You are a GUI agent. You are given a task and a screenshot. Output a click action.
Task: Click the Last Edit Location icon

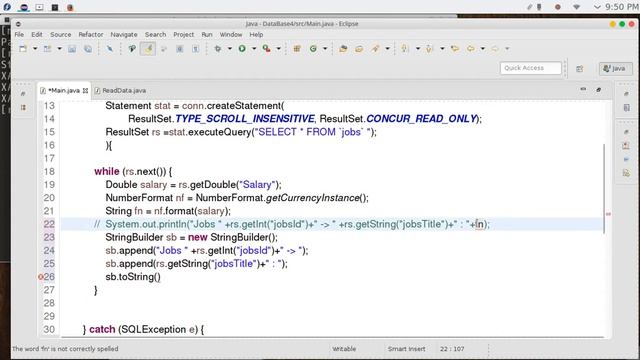click(455, 49)
